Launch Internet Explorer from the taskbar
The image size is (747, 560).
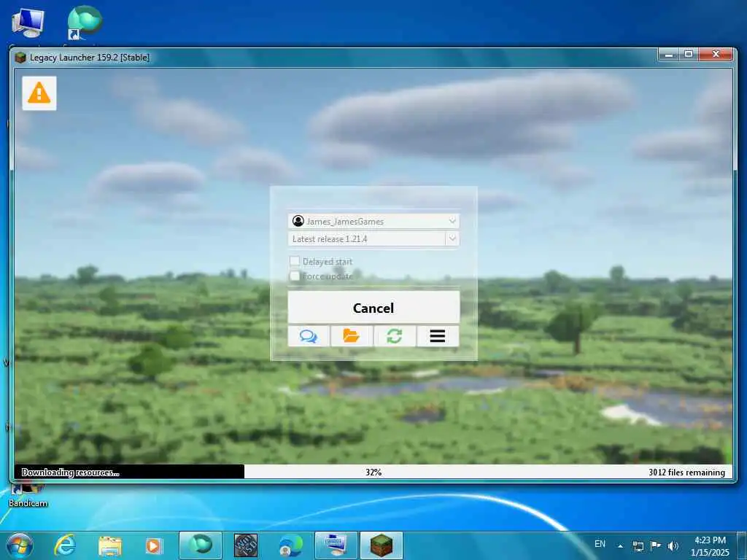(65, 545)
